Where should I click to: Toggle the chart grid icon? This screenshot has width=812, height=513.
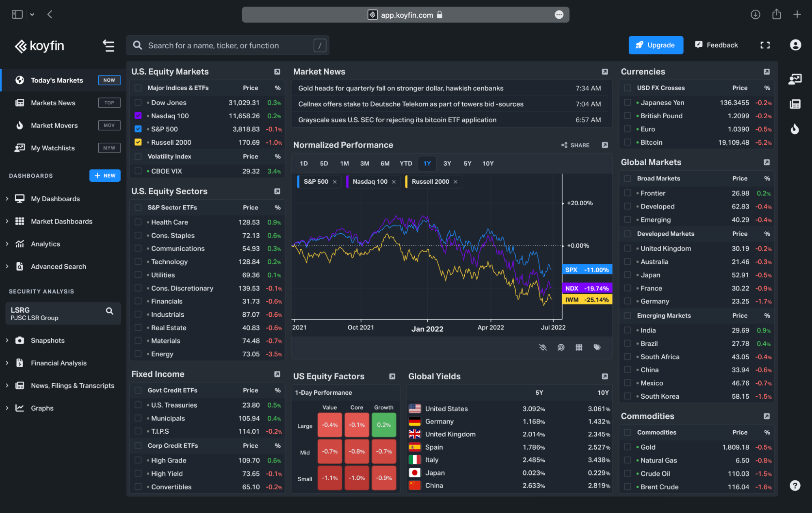pos(579,347)
